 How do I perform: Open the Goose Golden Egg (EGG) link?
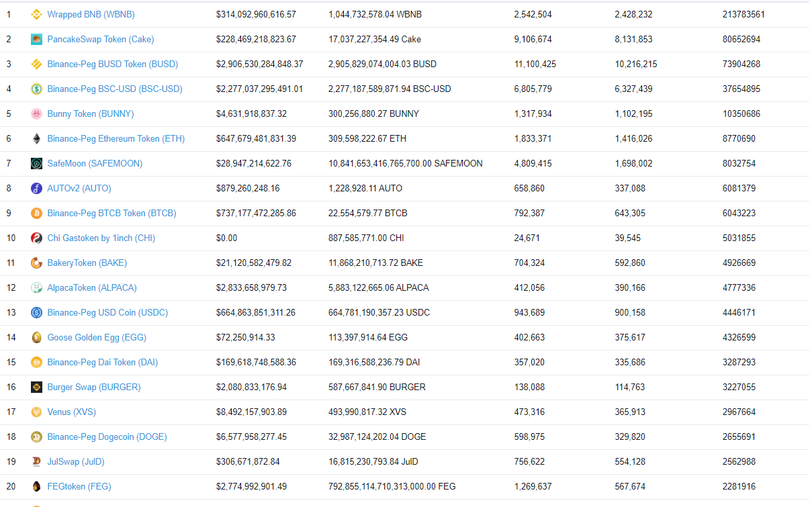pyautogui.click(x=97, y=337)
